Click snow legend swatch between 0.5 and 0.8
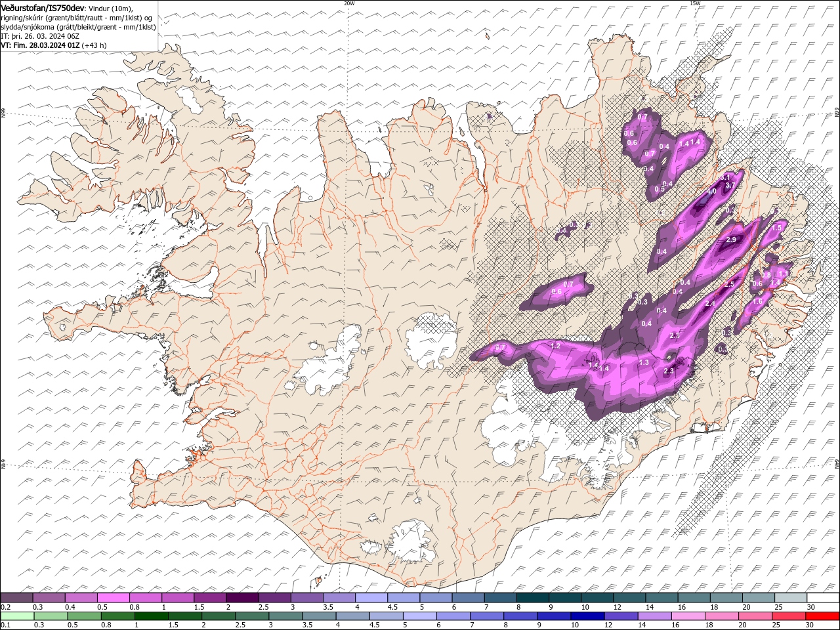Screen dimensions: 840x630 click(x=113, y=598)
